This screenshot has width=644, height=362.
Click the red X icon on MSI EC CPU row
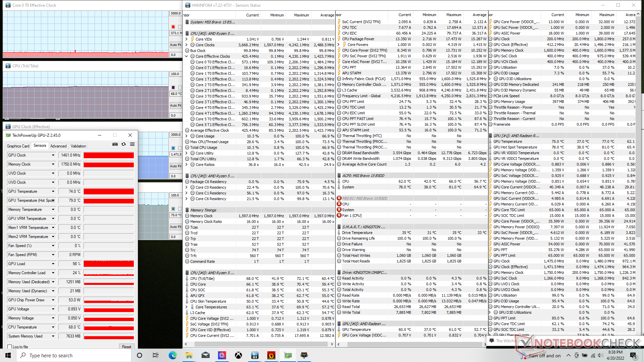pyautogui.click(x=339, y=204)
